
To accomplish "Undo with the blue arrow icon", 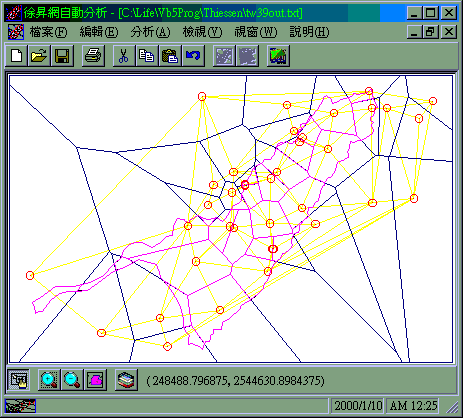I will click(193, 56).
